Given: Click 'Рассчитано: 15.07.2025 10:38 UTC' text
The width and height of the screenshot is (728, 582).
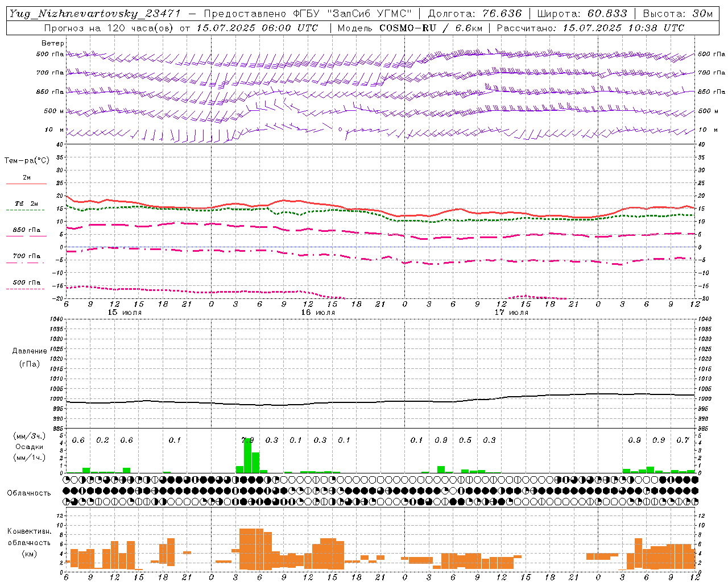Looking at the screenshot, I should [x=590, y=28].
